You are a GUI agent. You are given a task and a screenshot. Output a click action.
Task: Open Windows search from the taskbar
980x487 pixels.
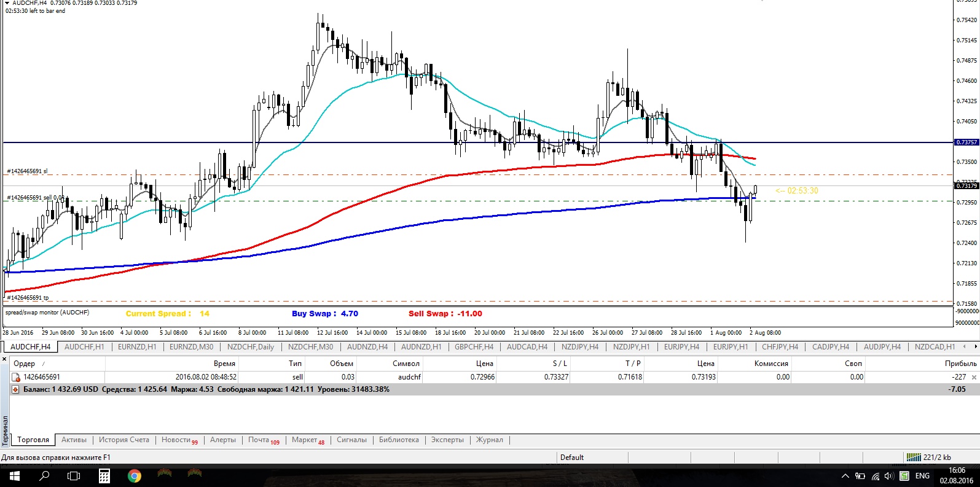coord(44,476)
